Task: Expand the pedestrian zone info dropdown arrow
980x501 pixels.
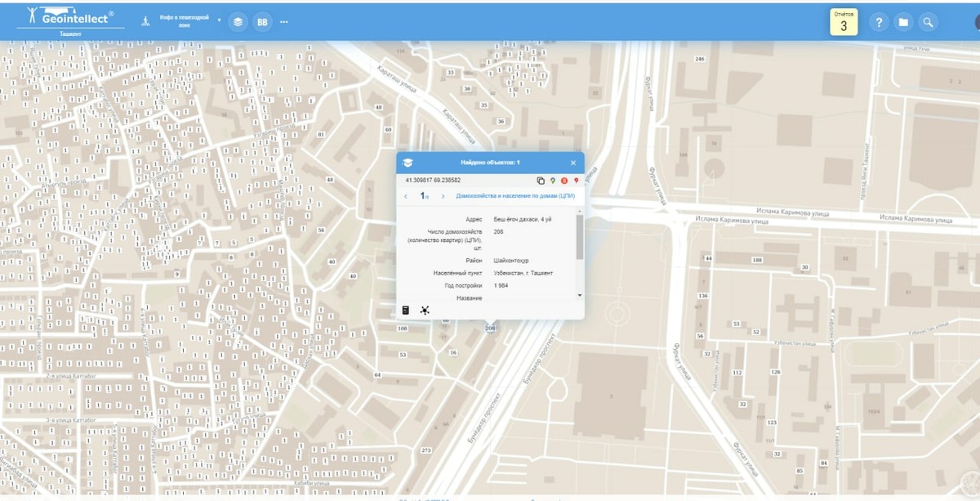Action: [x=220, y=19]
